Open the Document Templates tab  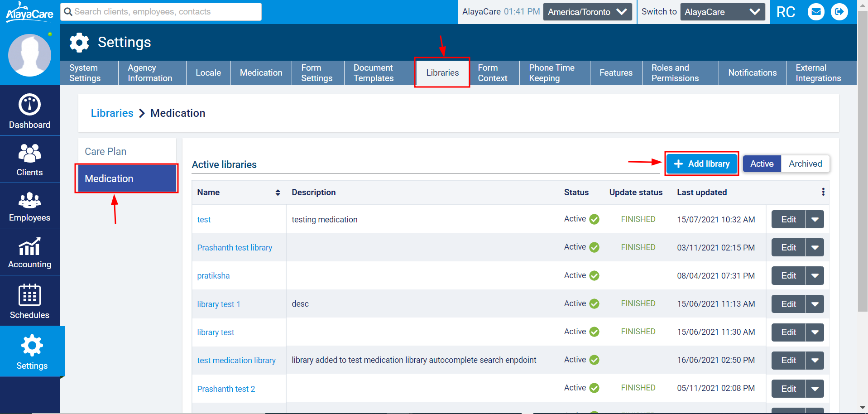pos(374,73)
